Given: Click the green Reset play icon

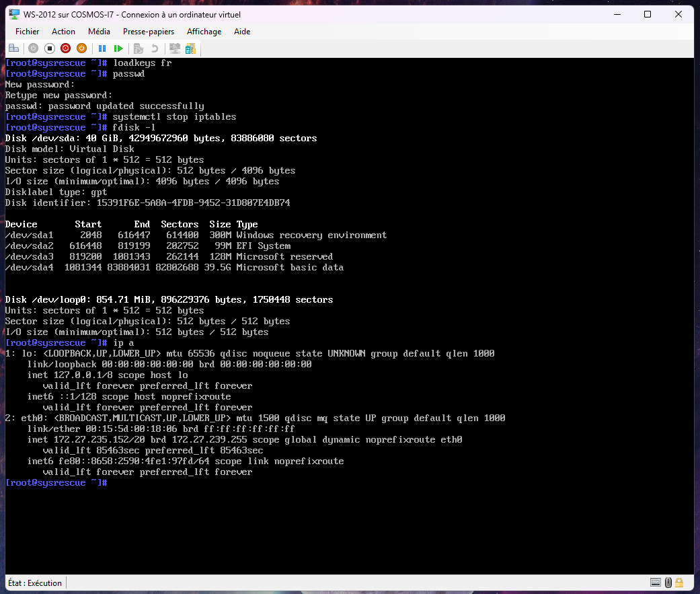Looking at the screenshot, I should coord(118,48).
